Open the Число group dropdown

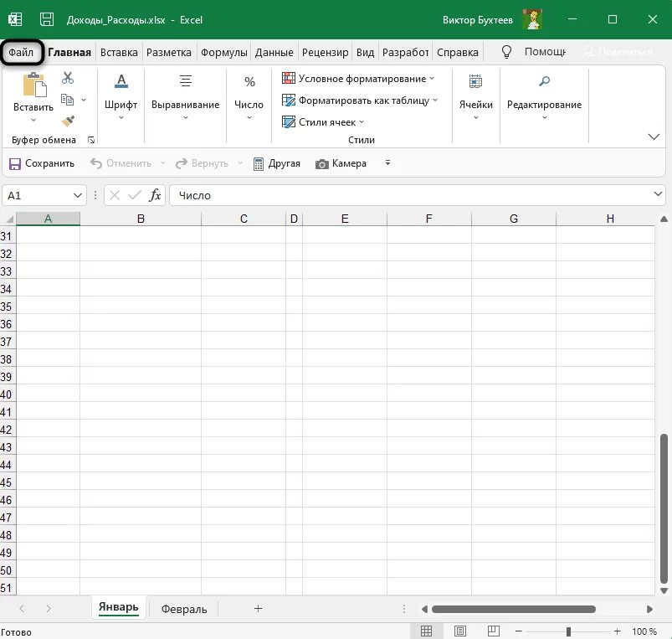point(249,98)
